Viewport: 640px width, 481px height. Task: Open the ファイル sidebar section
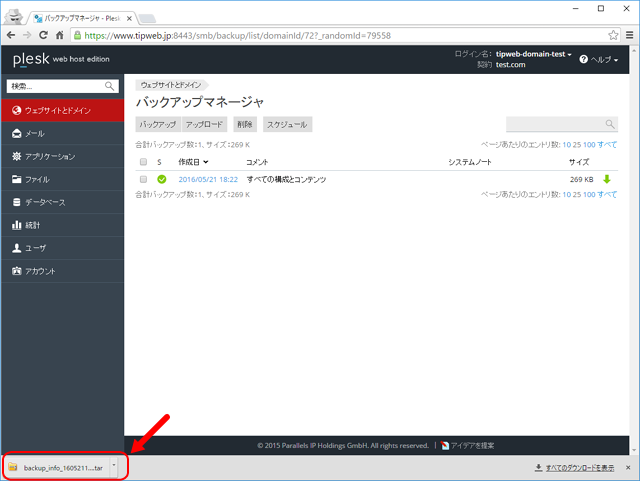62,179
